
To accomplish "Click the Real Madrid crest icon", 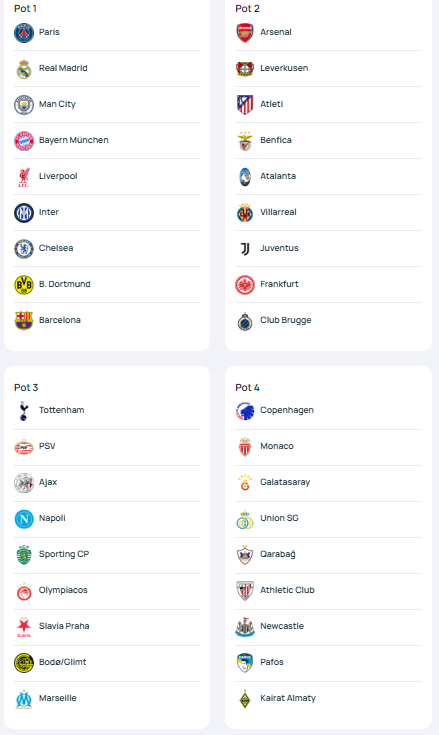I will point(24,69).
